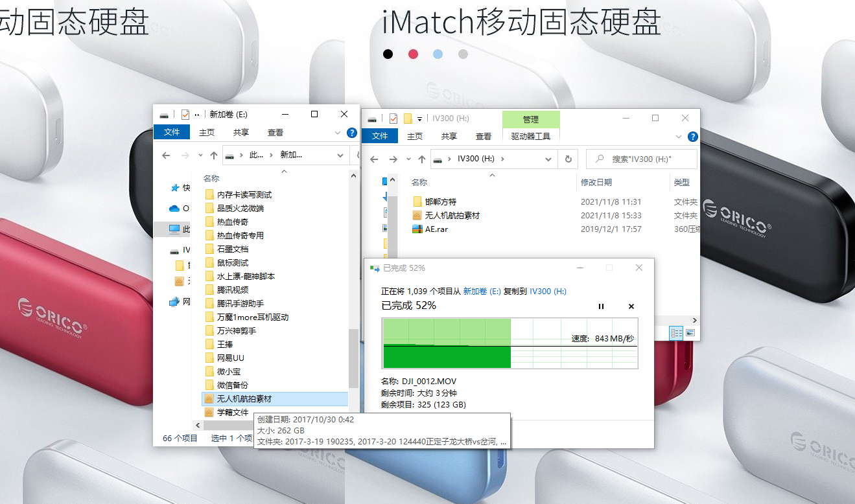855x504 pixels.
Task: Open address bar history dropdown in E: window
Action: tap(340, 155)
